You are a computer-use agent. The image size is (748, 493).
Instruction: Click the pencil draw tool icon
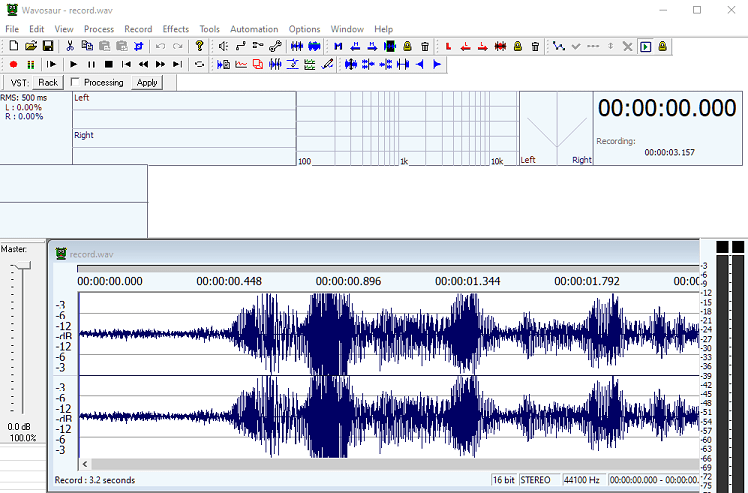point(327,64)
